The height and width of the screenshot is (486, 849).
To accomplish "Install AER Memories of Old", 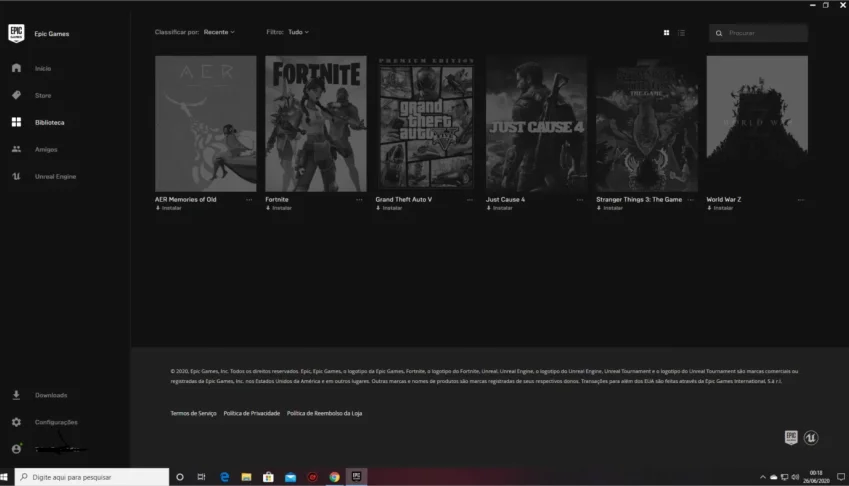I will coord(169,208).
